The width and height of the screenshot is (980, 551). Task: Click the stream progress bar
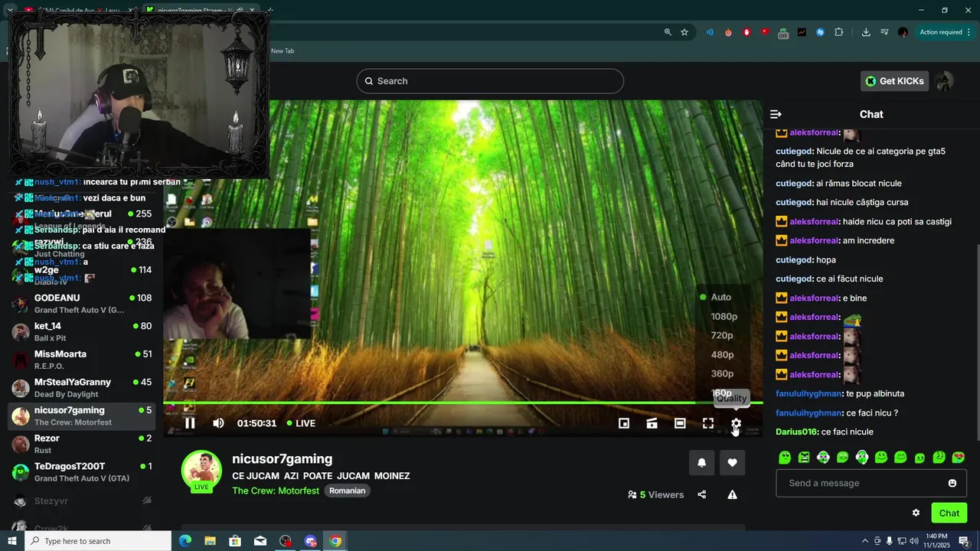[462, 403]
